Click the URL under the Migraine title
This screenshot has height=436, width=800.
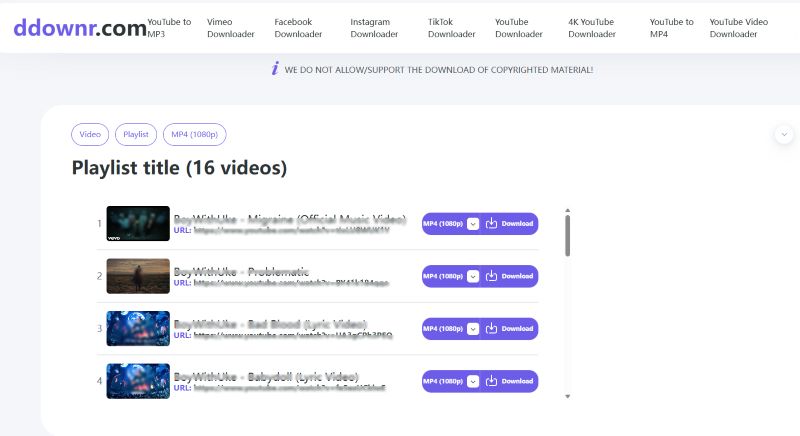pyautogui.click(x=291, y=230)
